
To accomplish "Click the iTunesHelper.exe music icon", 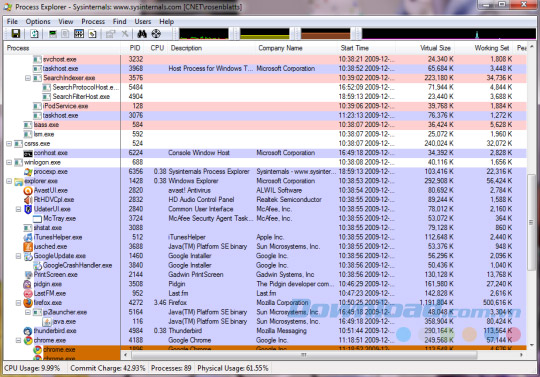I will point(28,237).
